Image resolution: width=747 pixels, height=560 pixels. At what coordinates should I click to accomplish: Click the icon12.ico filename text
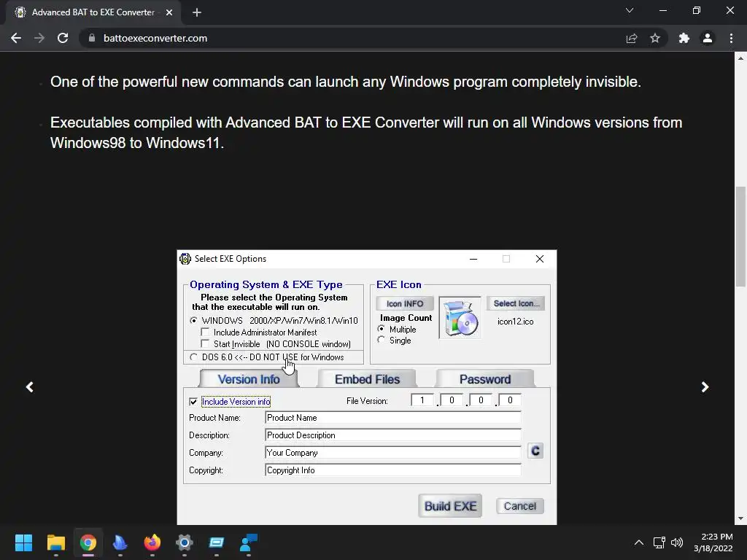[516, 322]
